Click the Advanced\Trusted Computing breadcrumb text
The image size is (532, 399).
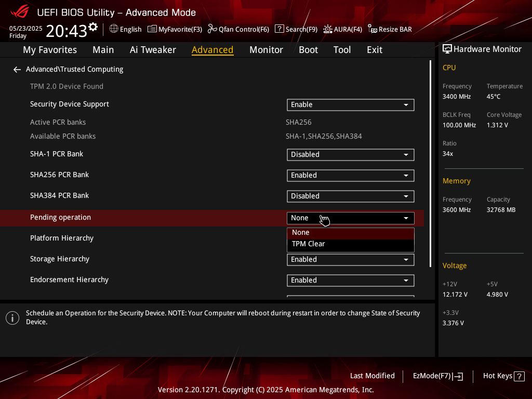click(75, 69)
